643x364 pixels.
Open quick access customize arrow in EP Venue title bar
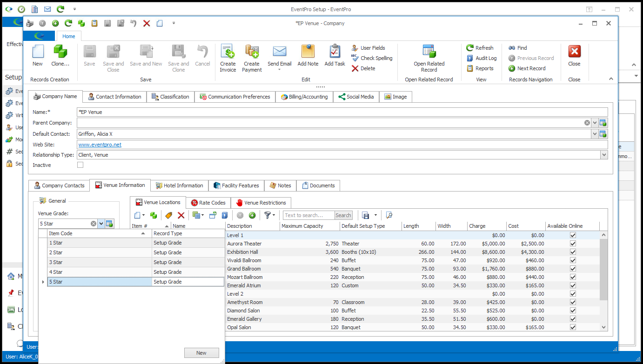pyautogui.click(x=174, y=23)
